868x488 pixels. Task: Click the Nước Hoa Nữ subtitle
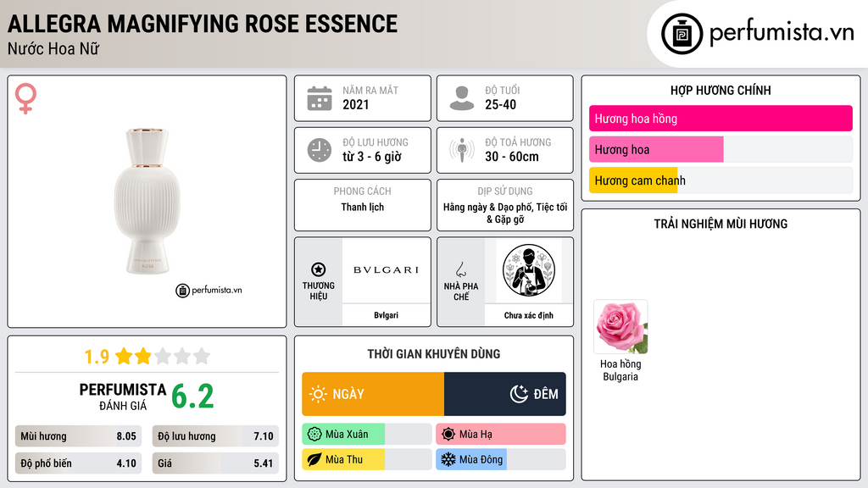(x=53, y=48)
